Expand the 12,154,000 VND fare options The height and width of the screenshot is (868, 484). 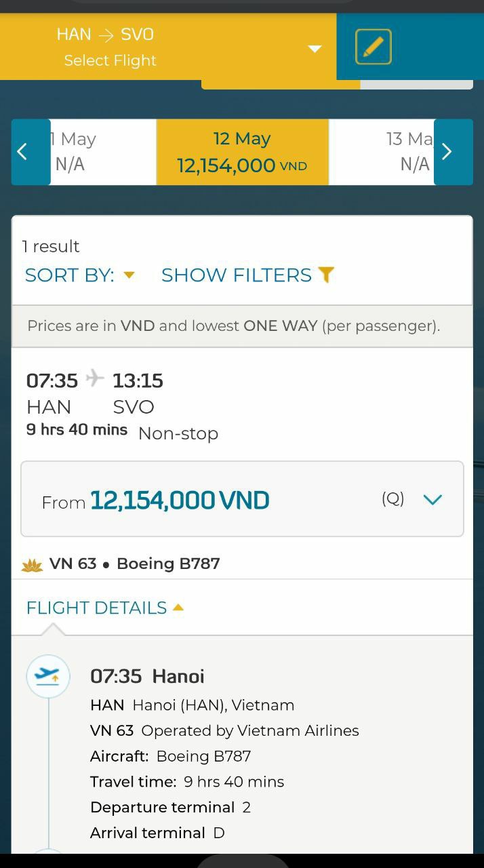click(x=432, y=500)
